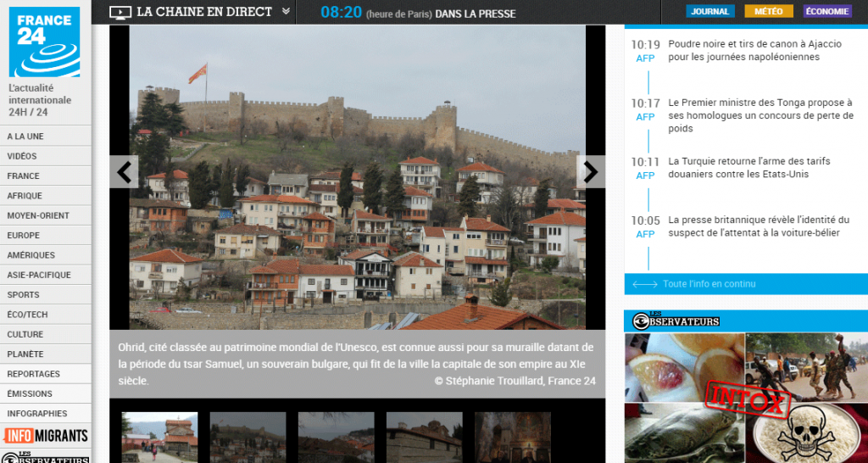Open the Journal button
868x463 pixels.
(x=710, y=11)
